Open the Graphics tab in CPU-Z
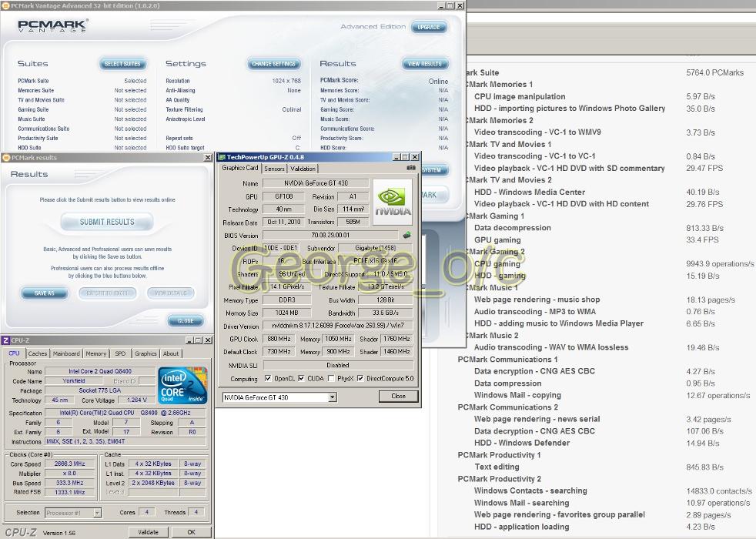 coord(146,353)
